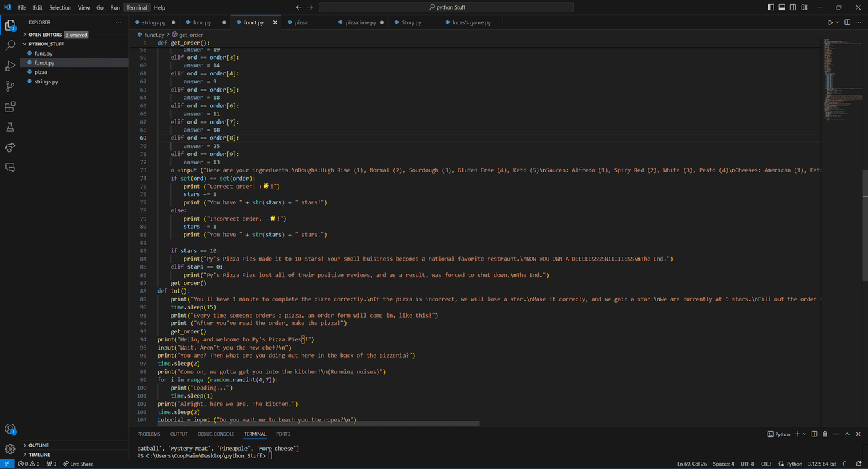Toggle the secondary side bar
The image size is (868, 469).
(793, 7)
